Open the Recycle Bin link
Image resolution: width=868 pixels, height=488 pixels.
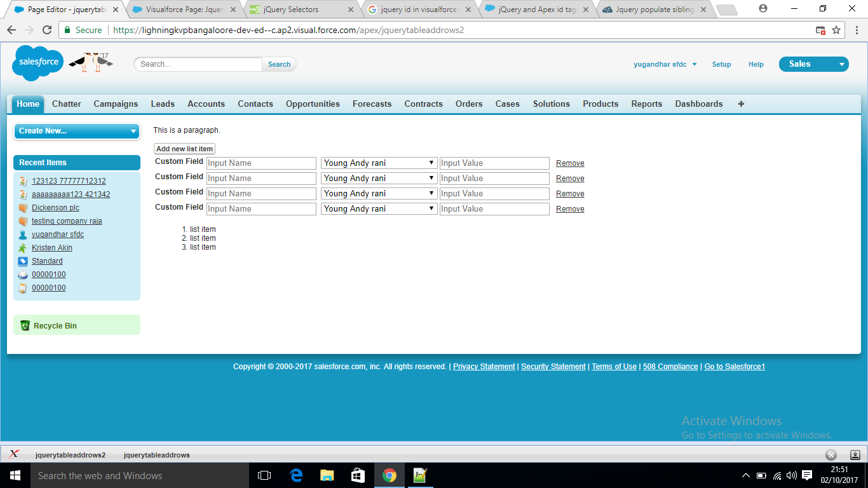coord(55,325)
